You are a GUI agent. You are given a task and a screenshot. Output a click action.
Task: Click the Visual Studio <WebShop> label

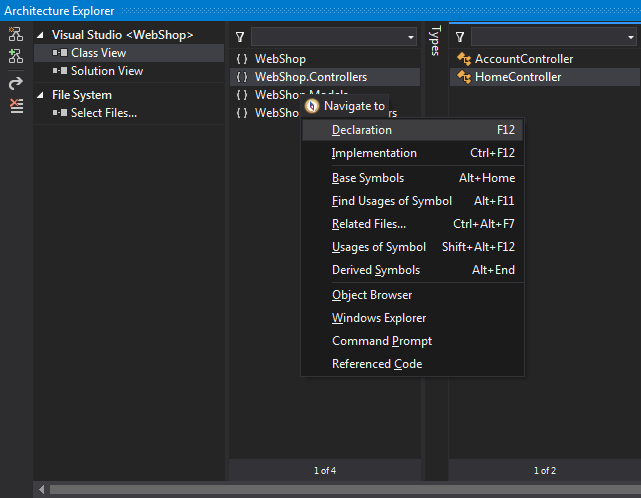122,35
